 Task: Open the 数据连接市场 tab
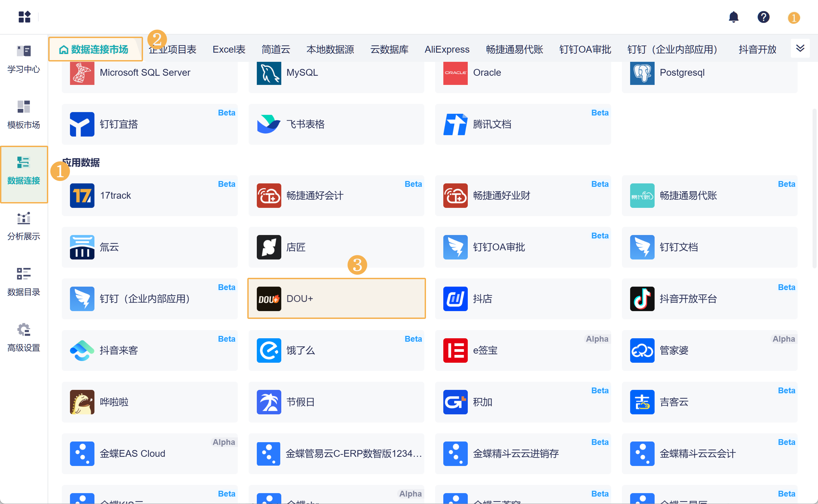tap(95, 49)
